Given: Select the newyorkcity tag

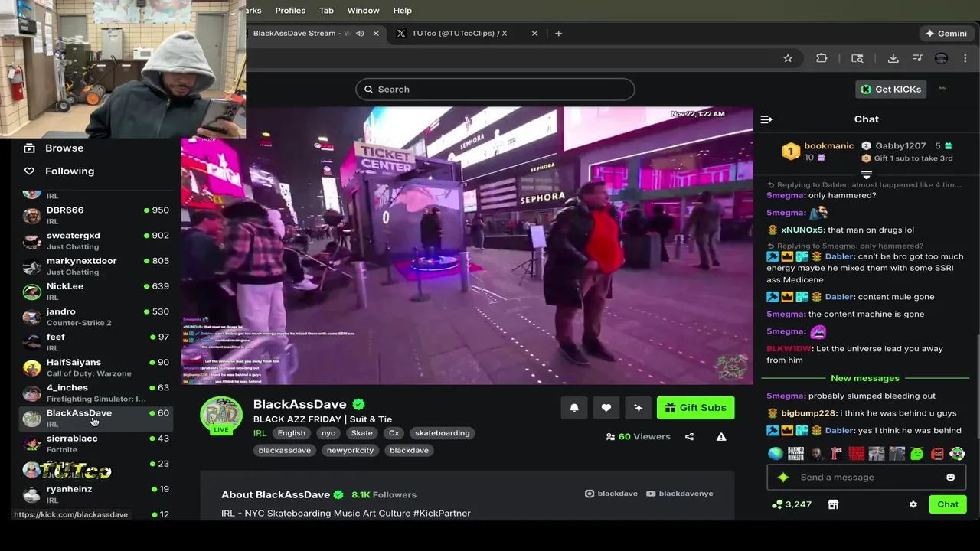Looking at the screenshot, I should pyautogui.click(x=350, y=451).
